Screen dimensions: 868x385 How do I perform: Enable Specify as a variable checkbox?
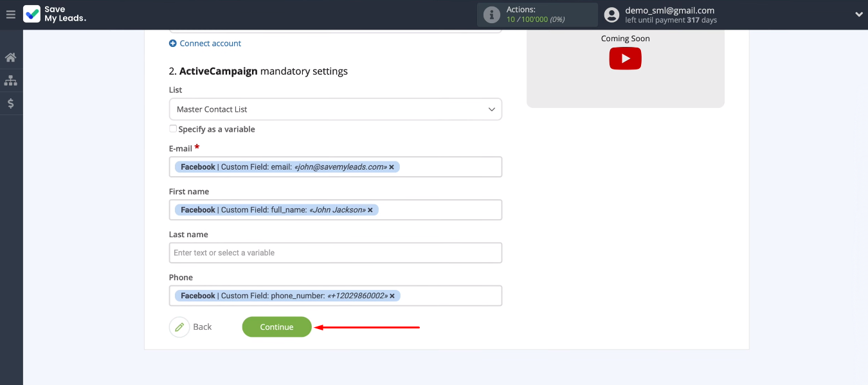173,129
